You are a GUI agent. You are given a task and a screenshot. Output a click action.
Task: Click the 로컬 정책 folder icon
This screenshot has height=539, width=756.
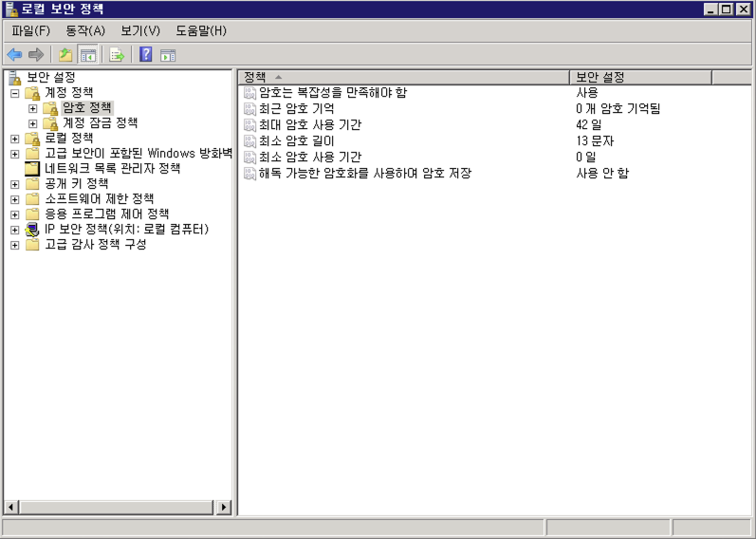tap(32, 139)
